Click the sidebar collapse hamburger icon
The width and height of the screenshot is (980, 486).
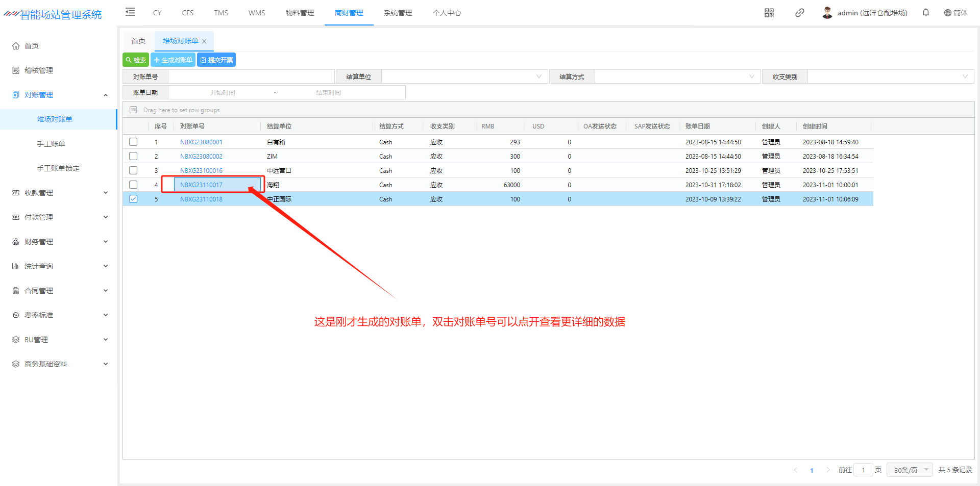coord(130,12)
